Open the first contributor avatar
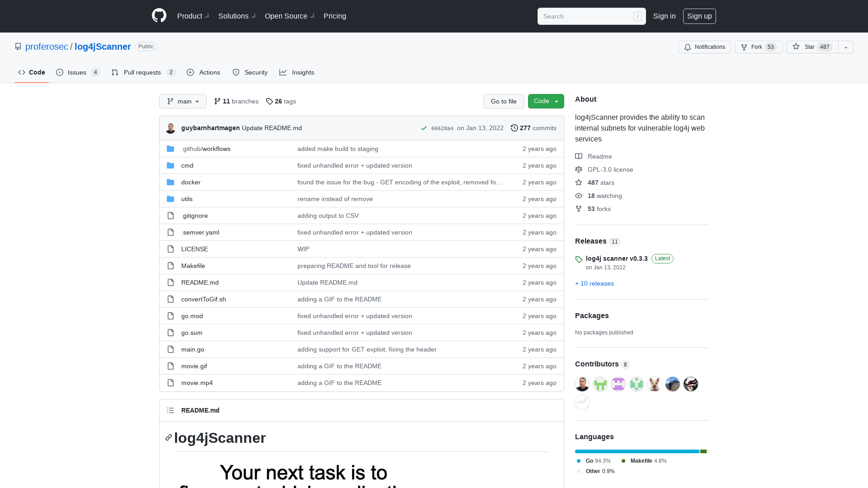This screenshot has width=868, height=488. tap(582, 384)
